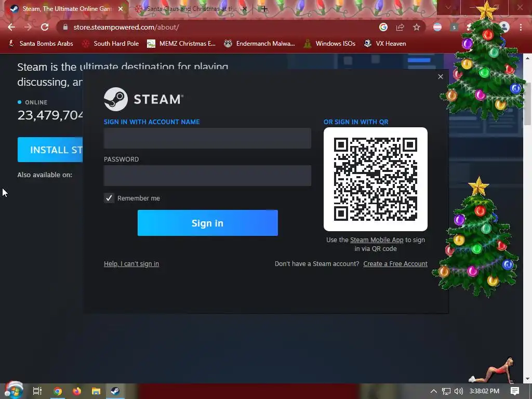The height and width of the screenshot is (399, 532).
Task: Open the Steam Mobile App link
Action: [x=377, y=240]
